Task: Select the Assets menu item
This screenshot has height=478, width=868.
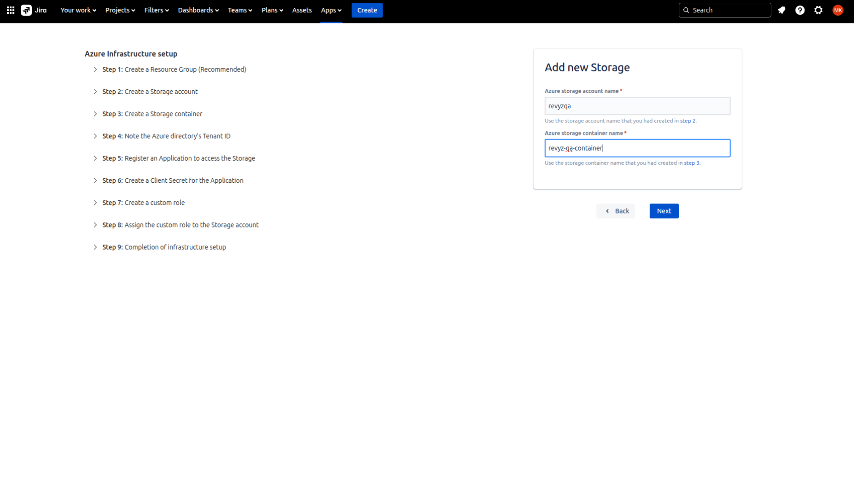Action: point(302,10)
